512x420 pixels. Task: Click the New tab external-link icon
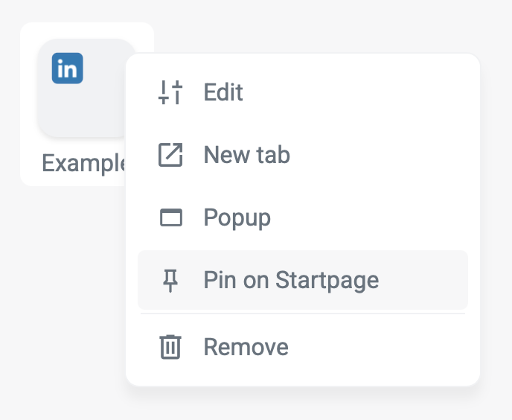(x=170, y=155)
